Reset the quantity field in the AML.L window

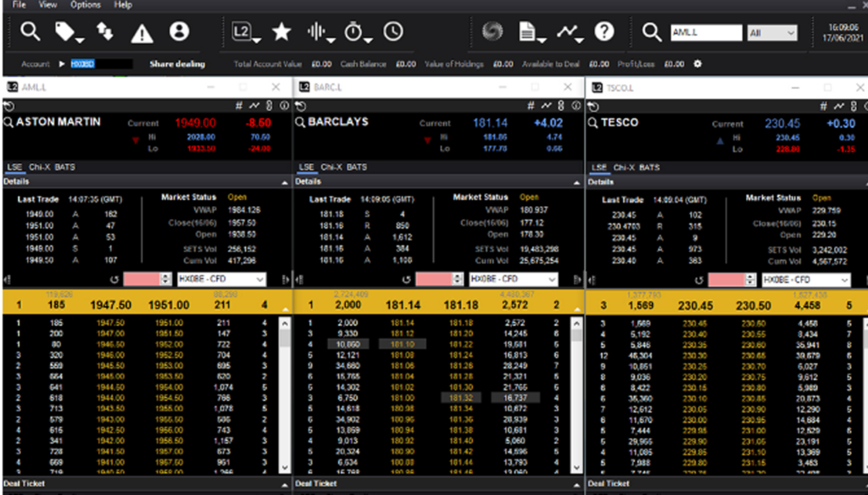(x=114, y=280)
